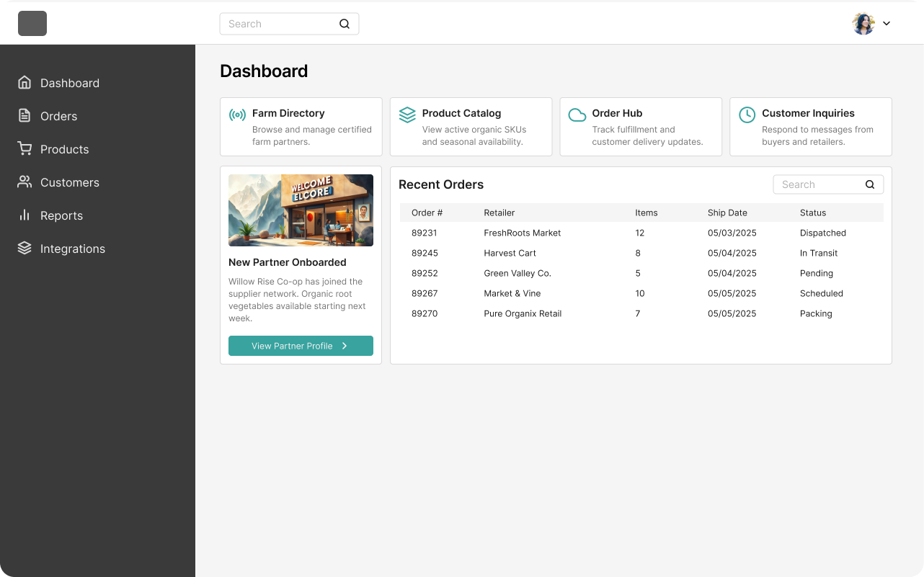The width and height of the screenshot is (924, 577).
Task: Select order number 89270
Action: click(425, 313)
